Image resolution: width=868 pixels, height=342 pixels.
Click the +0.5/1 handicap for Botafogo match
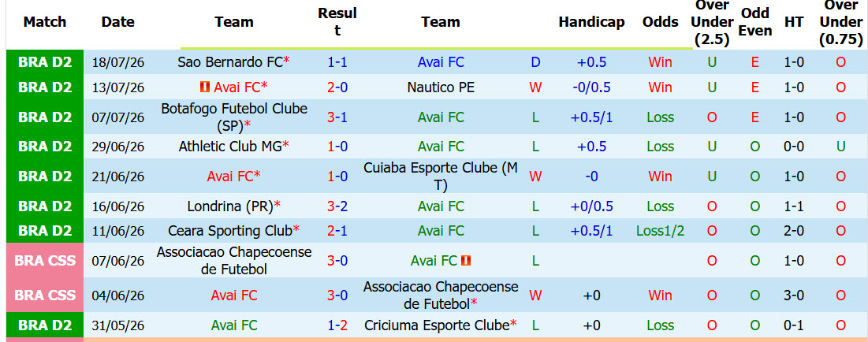(x=591, y=117)
